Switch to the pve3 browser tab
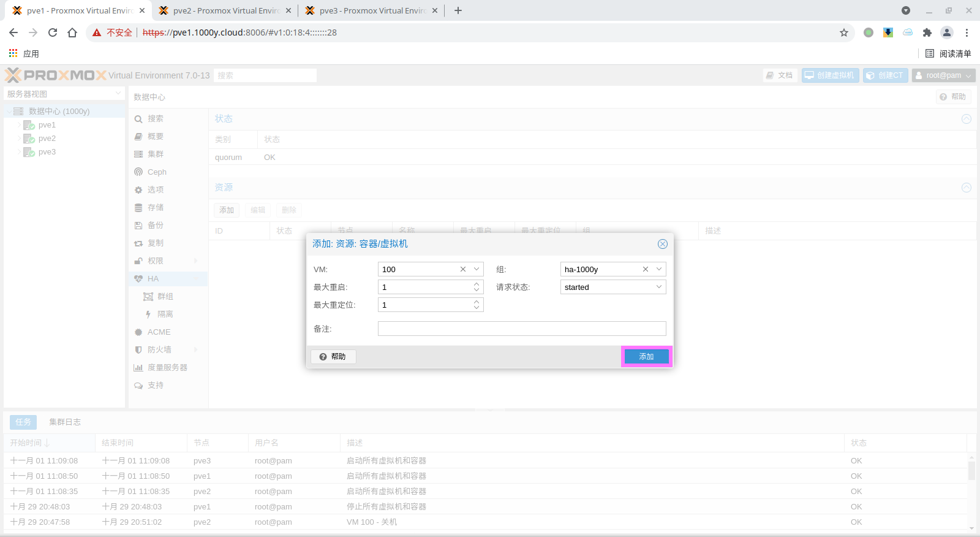The height and width of the screenshot is (537, 980). pos(371,10)
